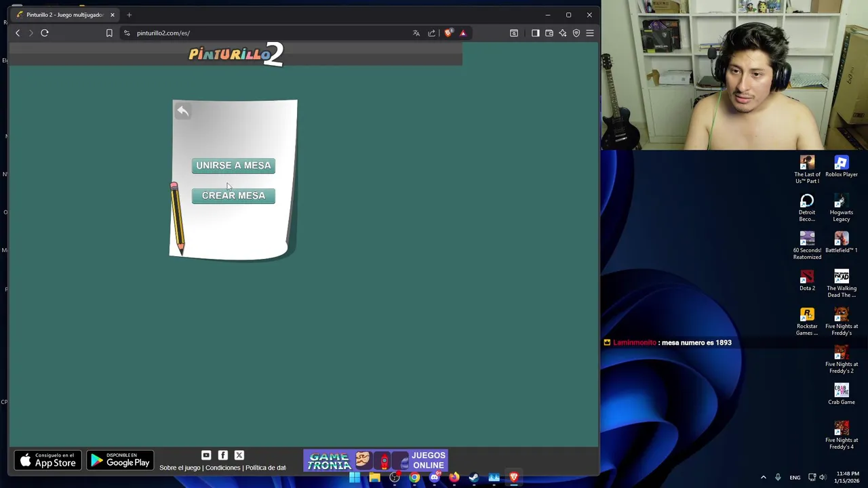Select the 60 Seconds! Reatomized desktop icon
Screen dimensions: 868x488
[x=807, y=245]
